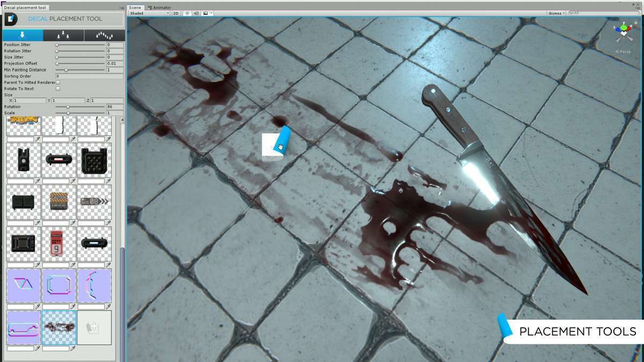Switch to the Scene tab

(x=135, y=8)
